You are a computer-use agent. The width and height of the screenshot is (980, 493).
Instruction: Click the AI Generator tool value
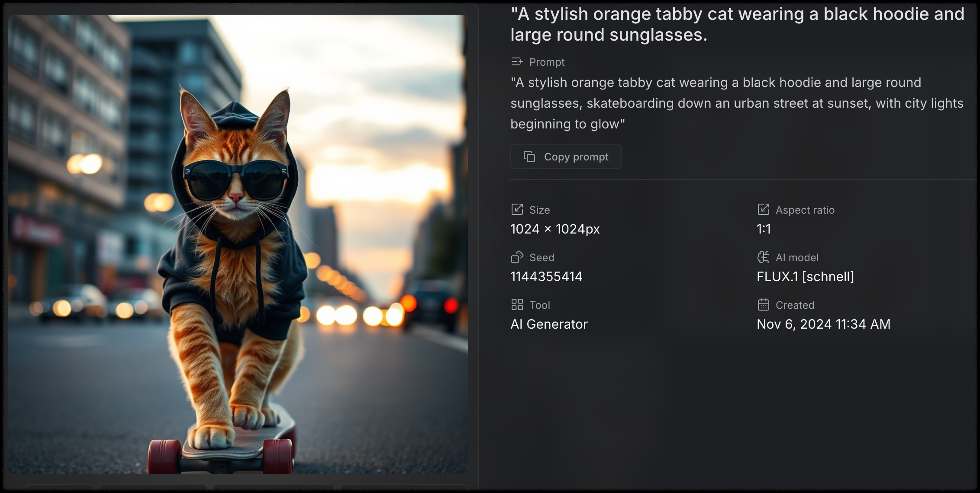(549, 324)
